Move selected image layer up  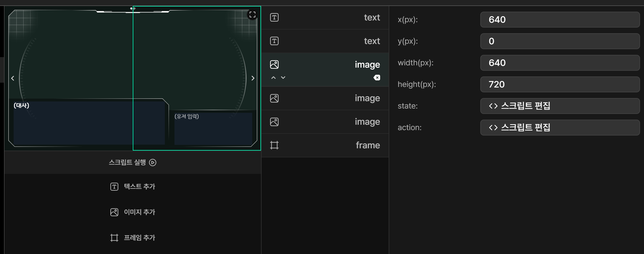pos(273,78)
